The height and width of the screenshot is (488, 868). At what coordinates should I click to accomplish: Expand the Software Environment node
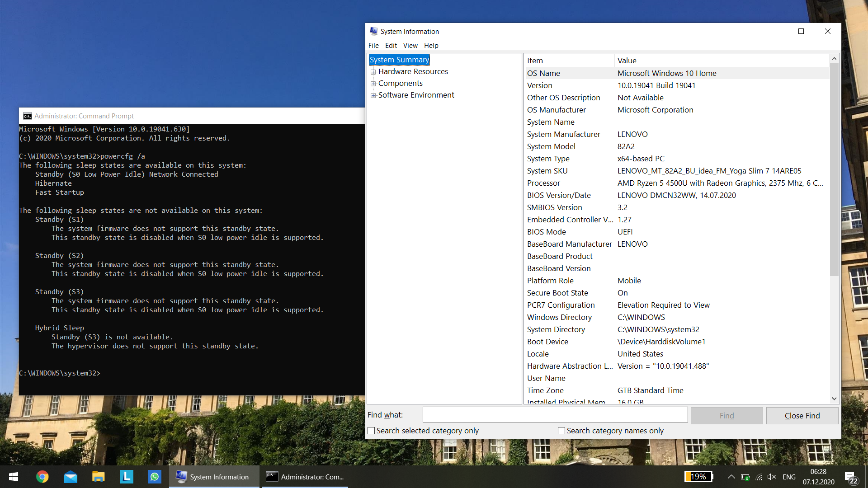click(373, 95)
